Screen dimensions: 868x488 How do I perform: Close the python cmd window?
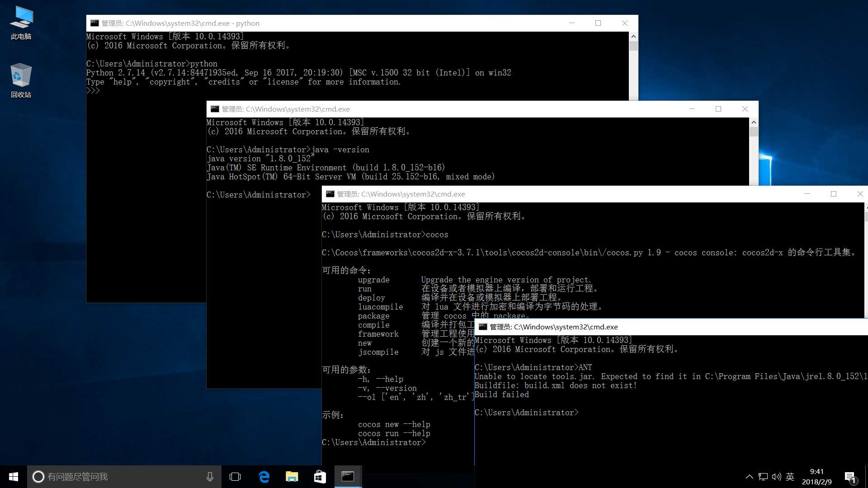click(x=625, y=23)
